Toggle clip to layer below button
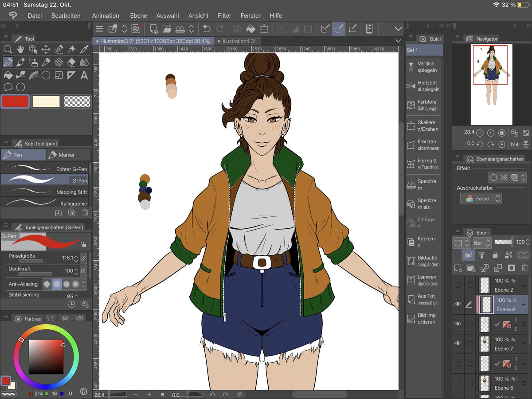 click(468, 255)
